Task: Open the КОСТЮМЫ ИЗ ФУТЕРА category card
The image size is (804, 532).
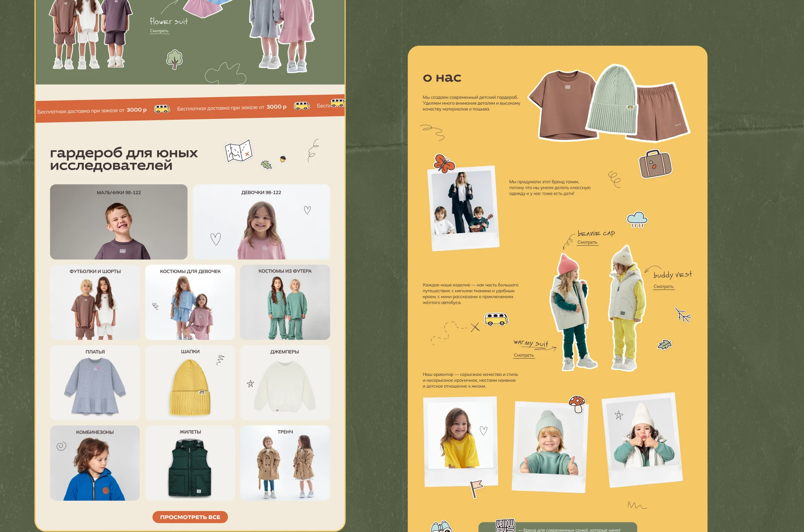Action: coord(285,302)
